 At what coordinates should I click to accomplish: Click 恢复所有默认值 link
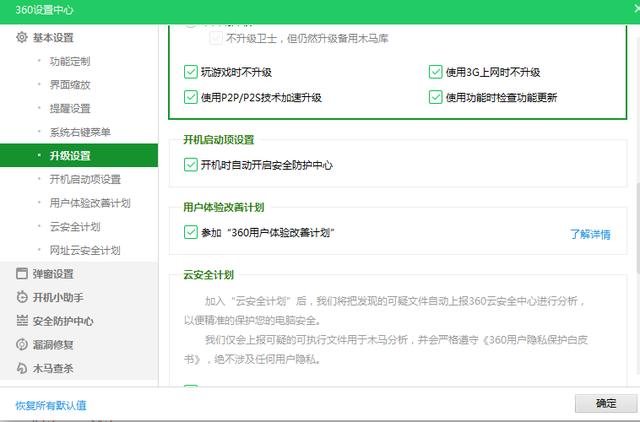(x=51, y=405)
